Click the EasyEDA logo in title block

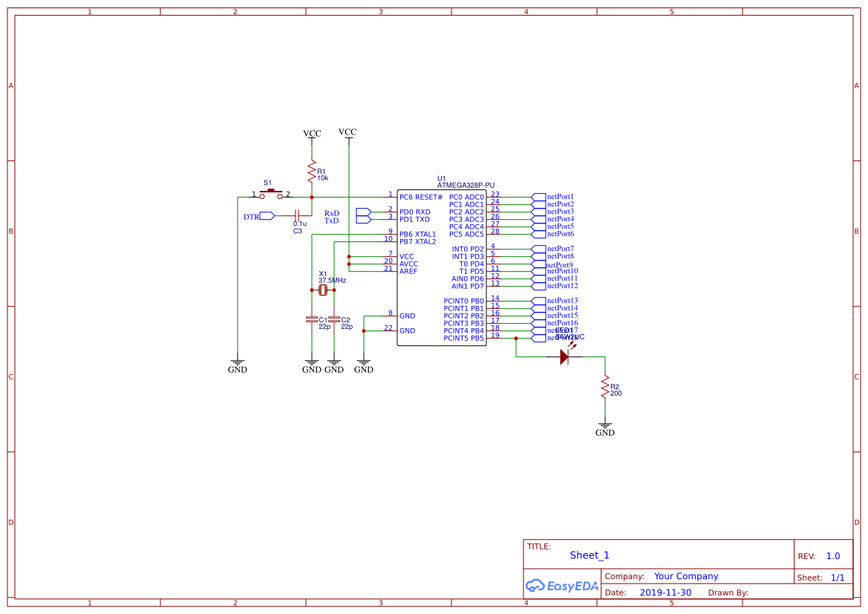tap(562, 586)
